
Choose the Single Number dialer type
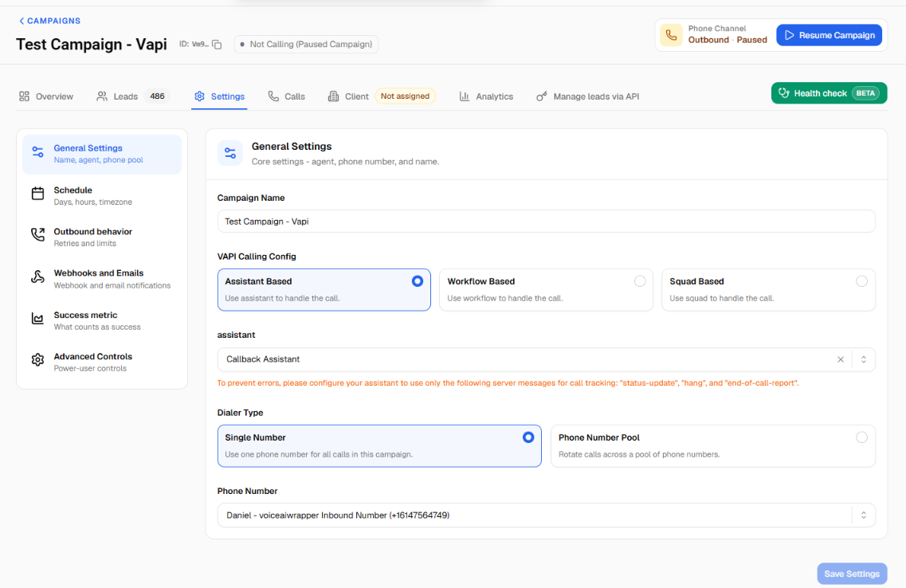tap(379, 446)
